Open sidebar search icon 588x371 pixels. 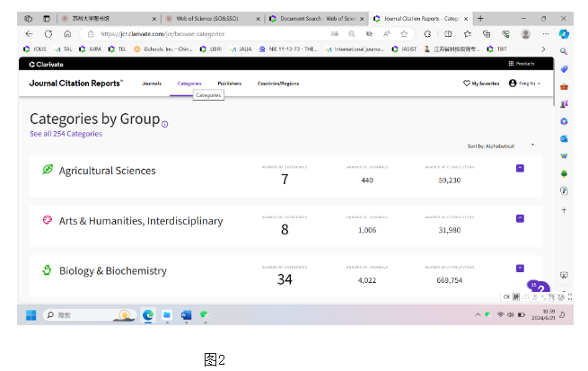pyautogui.click(x=564, y=51)
